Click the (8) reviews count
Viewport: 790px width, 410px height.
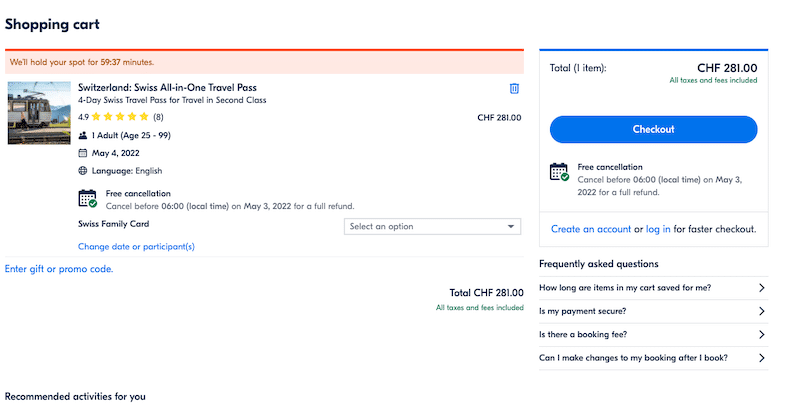pos(158,117)
